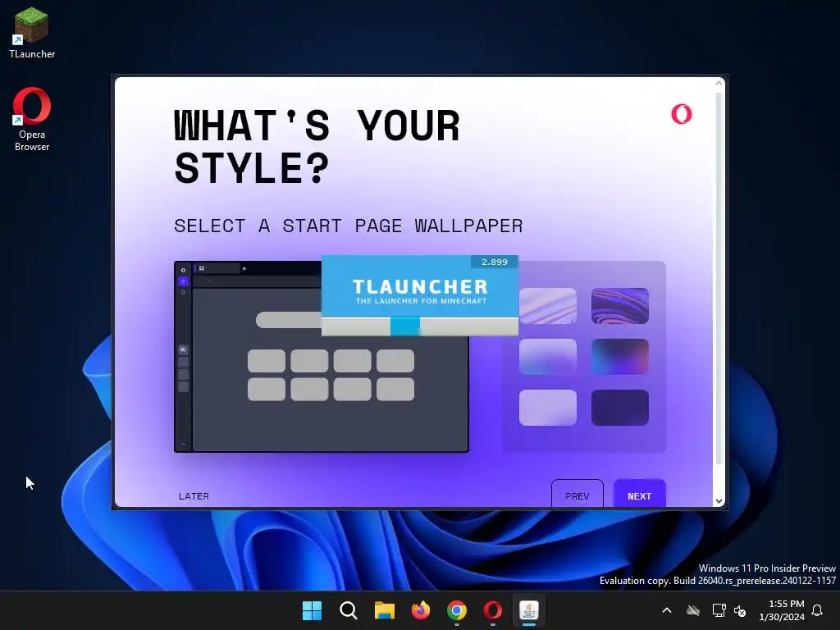Click the Opera icon in the preview sidebar
This screenshot has height=630, width=840.
(x=183, y=270)
